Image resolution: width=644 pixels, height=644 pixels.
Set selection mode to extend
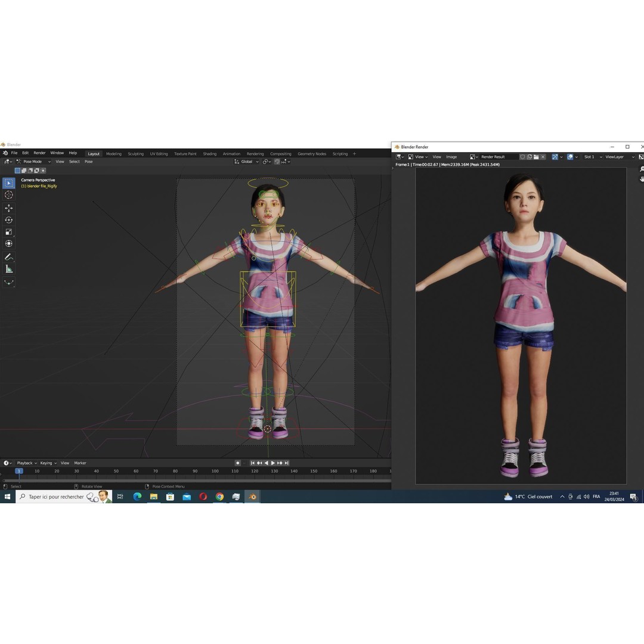coord(24,171)
